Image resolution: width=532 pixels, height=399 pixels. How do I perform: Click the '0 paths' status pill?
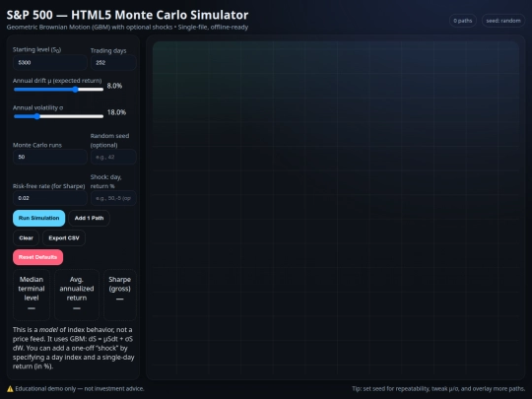coord(463,21)
